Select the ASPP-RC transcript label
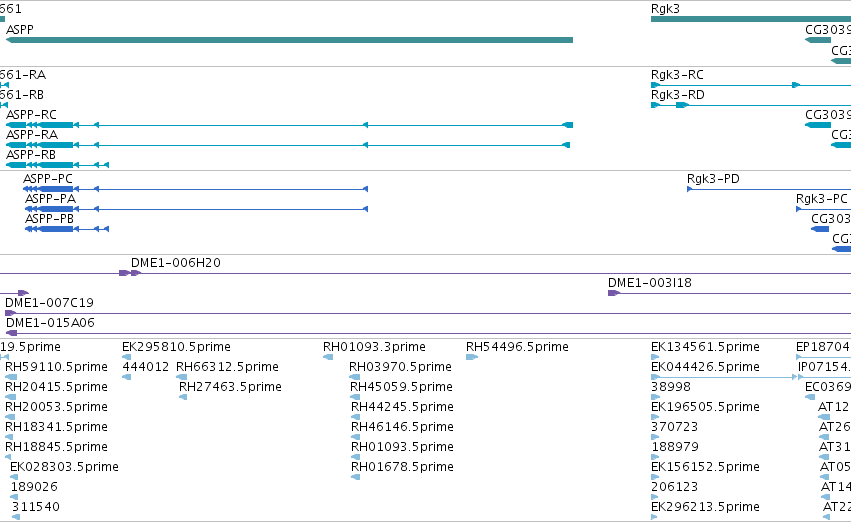 click(31, 114)
